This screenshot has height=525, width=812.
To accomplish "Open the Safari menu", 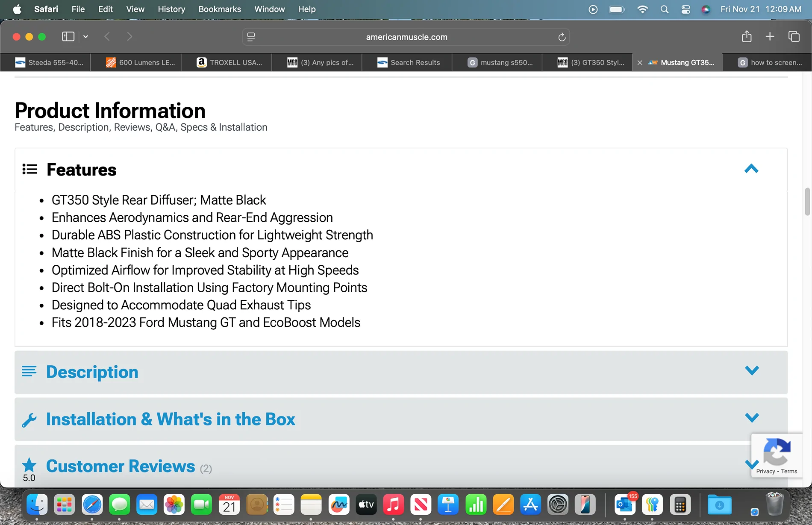I will pos(46,9).
